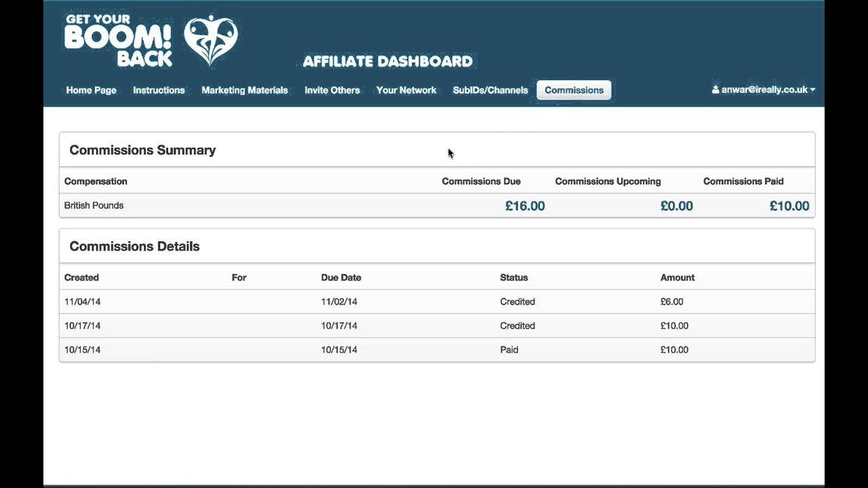
Task: Click the 11/02/14 due date
Action: [339, 302]
